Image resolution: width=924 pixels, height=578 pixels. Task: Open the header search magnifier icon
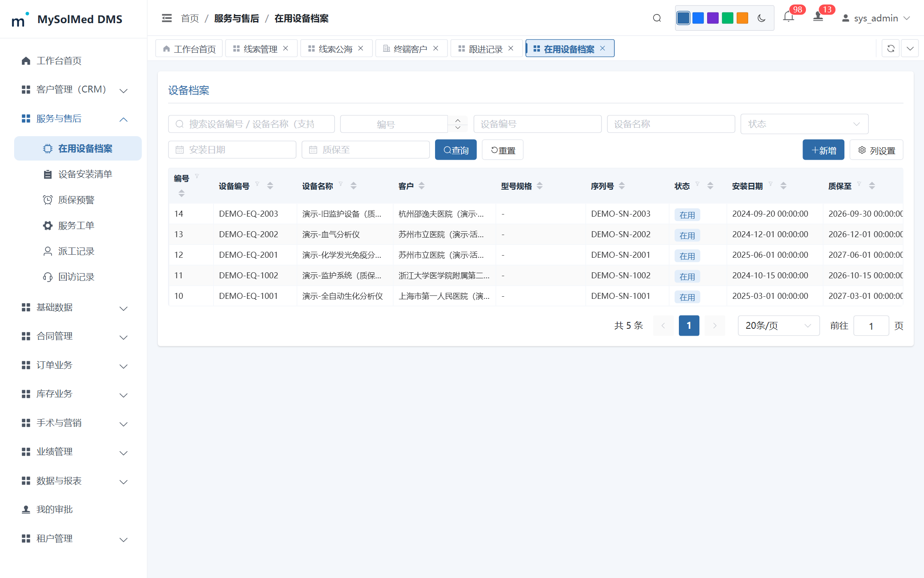tap(657, 18)
